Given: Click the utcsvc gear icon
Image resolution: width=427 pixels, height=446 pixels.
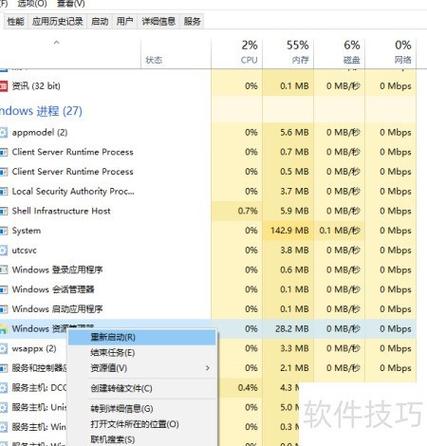Looking at the screenshot, I should [3, 250].
